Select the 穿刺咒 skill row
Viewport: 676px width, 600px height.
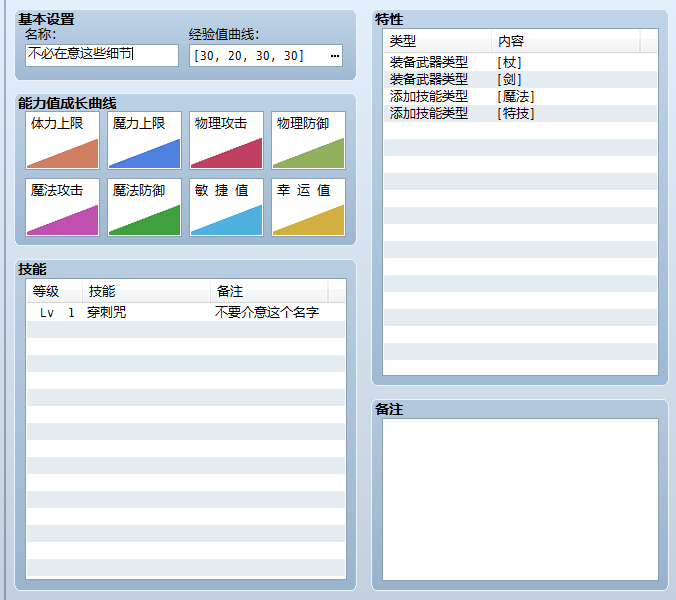[x=186, y=312]
